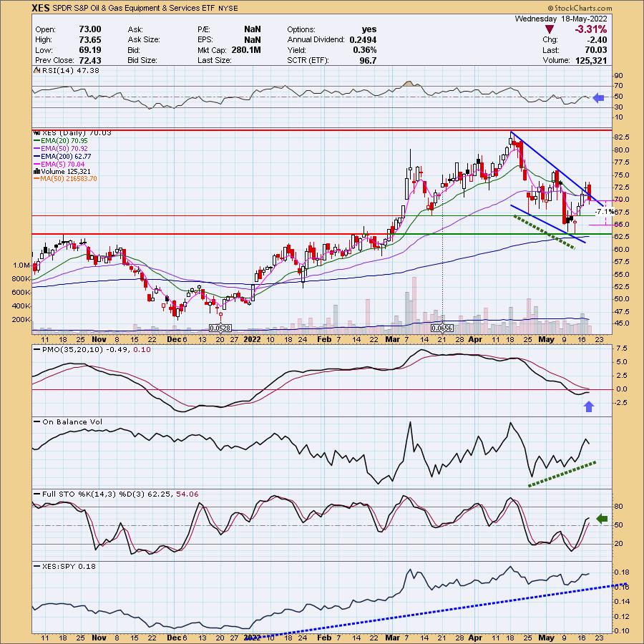Click the P/E value NaN

click(x=252, y=29)
